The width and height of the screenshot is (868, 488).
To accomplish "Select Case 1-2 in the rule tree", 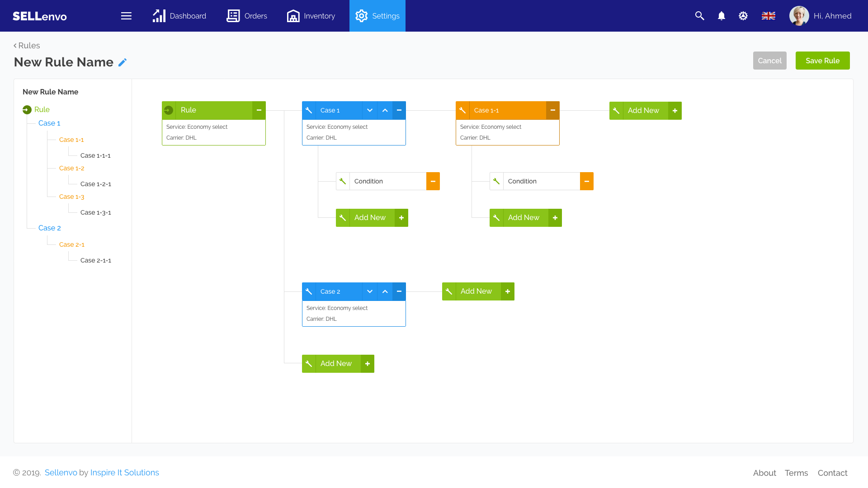I will click(x=71, y=168).
